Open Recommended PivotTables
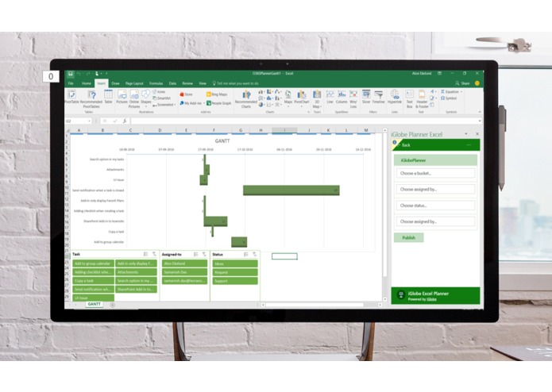The height and width of the screenshot is (392, 552). tap(91, 98)
